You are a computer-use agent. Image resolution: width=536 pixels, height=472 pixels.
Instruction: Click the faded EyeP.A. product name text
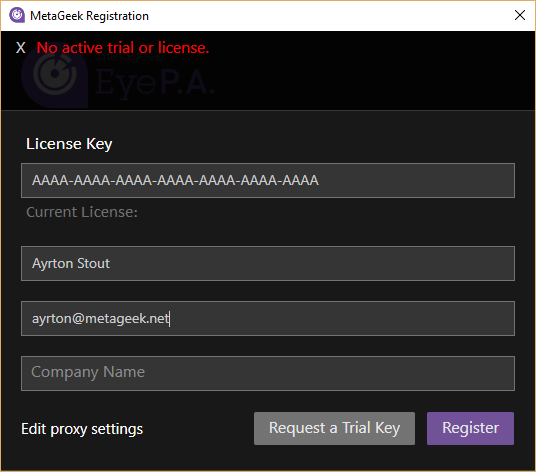pos(155,82)
